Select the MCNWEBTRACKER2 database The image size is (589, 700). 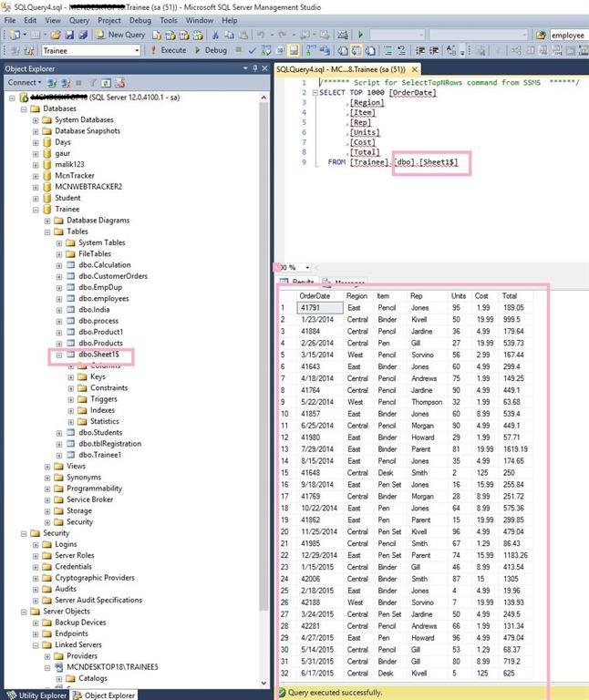[88, 187]
